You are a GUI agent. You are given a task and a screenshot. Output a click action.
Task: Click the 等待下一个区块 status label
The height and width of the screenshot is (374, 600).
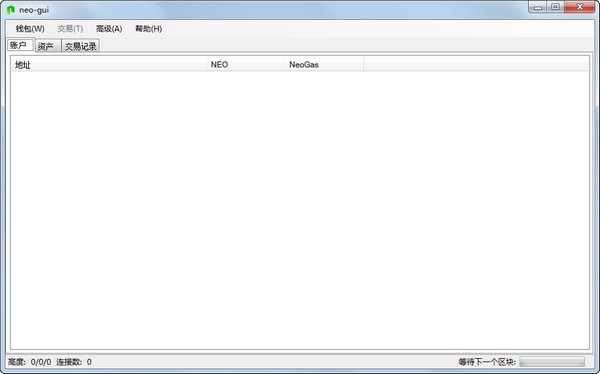[x=487, y=362]
